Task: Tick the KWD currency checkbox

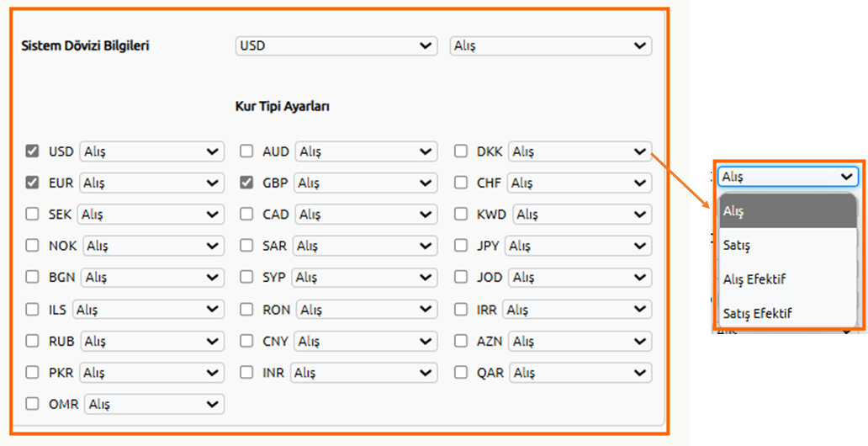Action: coord(461,214)
